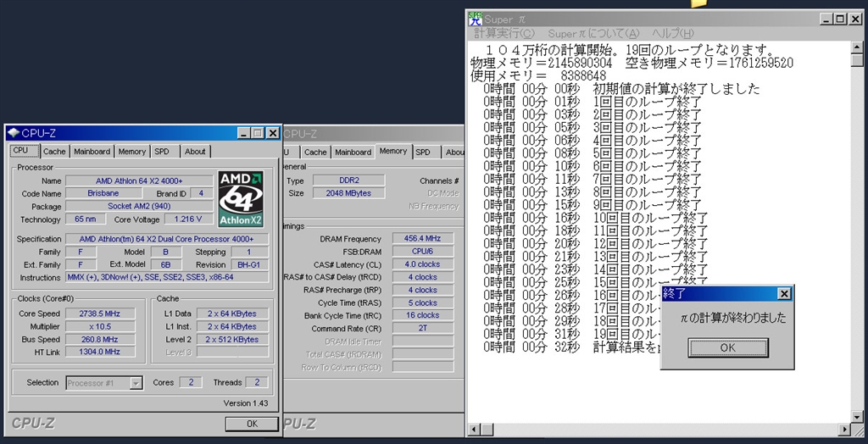
Task: Open the Super πについて(A) menu
Action: tap(593, 34)
